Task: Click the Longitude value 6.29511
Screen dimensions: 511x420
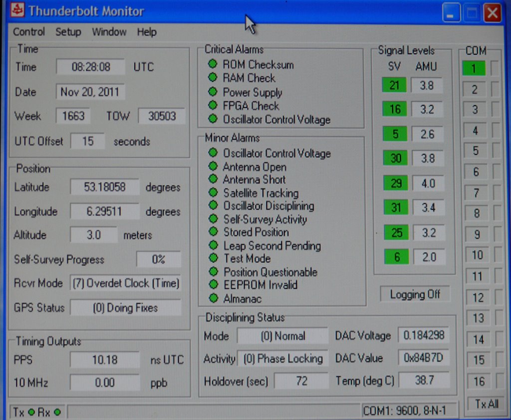Action: [x=105, y=211]
